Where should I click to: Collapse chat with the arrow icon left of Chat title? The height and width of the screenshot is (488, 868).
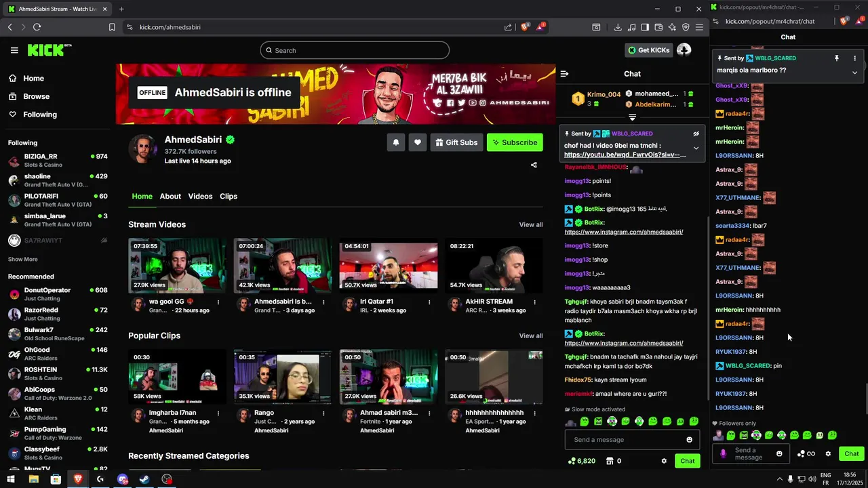coord(564,74)
